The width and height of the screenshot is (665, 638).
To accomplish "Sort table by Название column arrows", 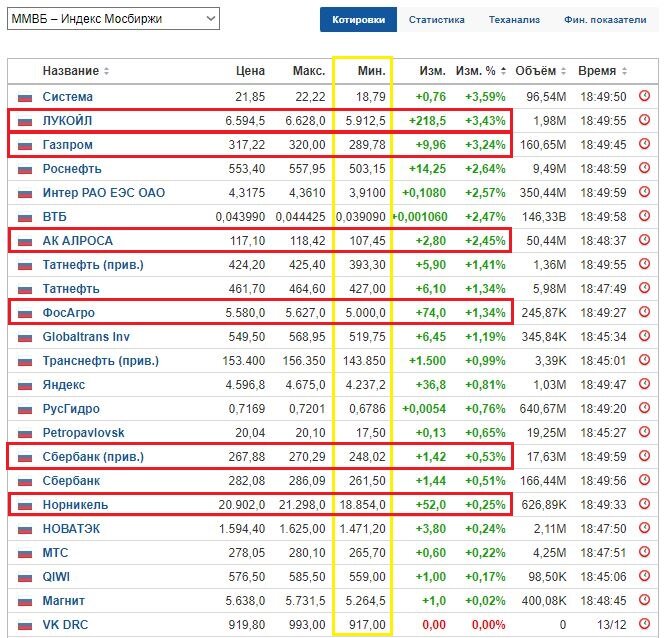I will (x=106, y=71).
